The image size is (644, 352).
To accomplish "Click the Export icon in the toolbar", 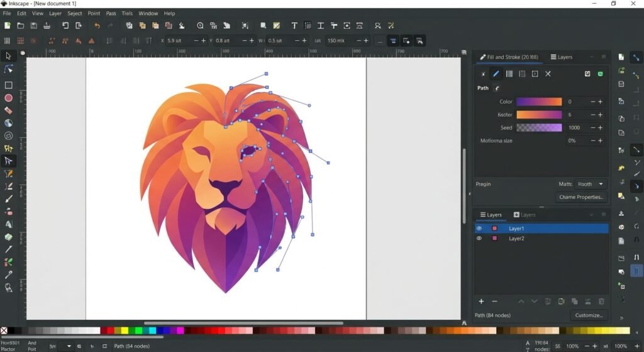I will [79, 25].
